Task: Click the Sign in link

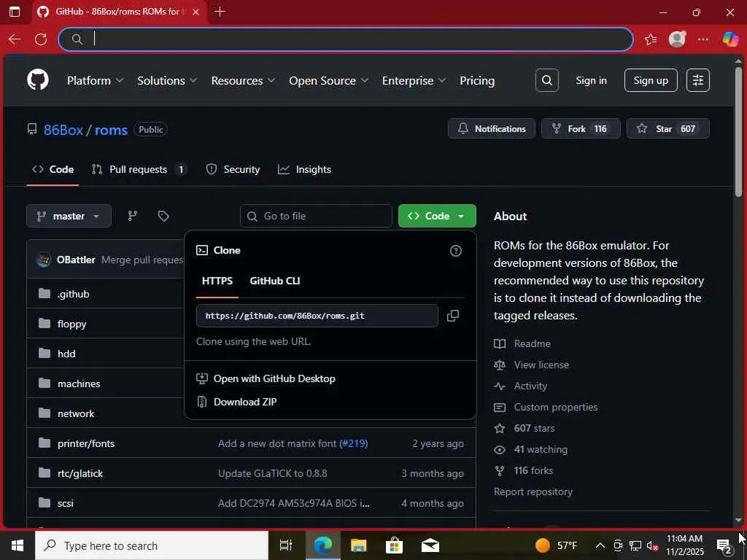Action: point(591,80)
